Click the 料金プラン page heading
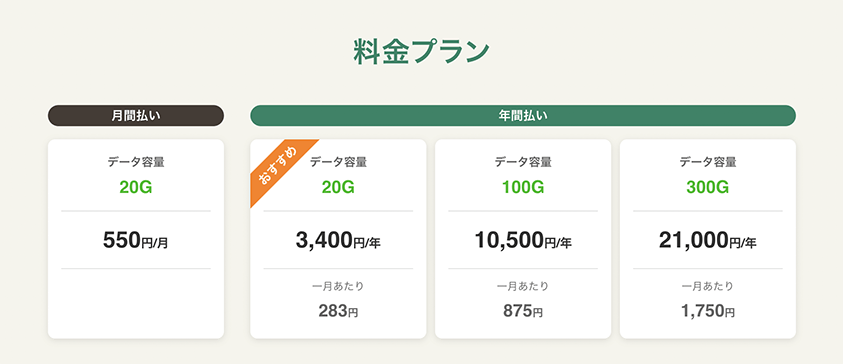This screenshot has height=364, width=843. [x=422, y=53]
